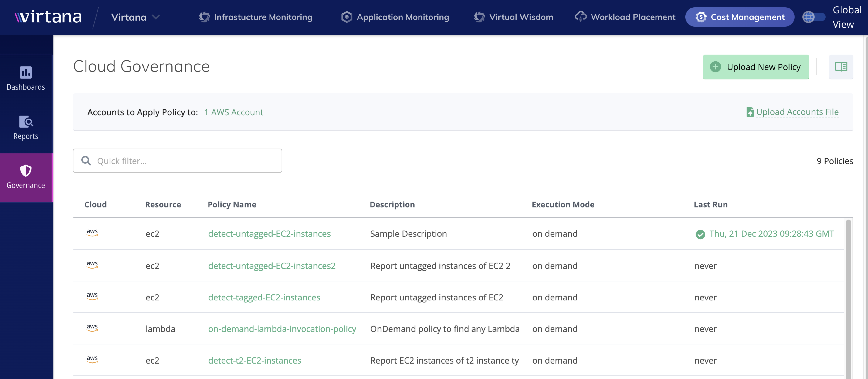Open detect-untagged-EC2-instances2 policy
Screen dimensions: 868x379
(x=272, y=266)
